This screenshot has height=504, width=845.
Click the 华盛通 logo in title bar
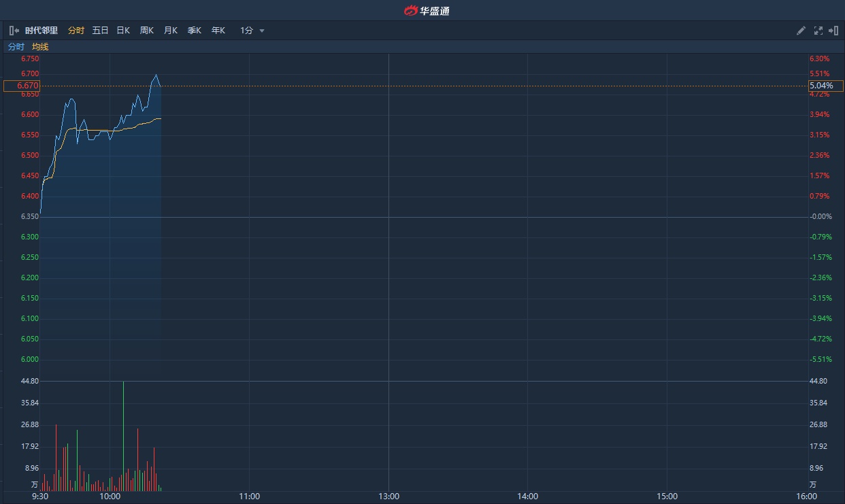[426, 10]
